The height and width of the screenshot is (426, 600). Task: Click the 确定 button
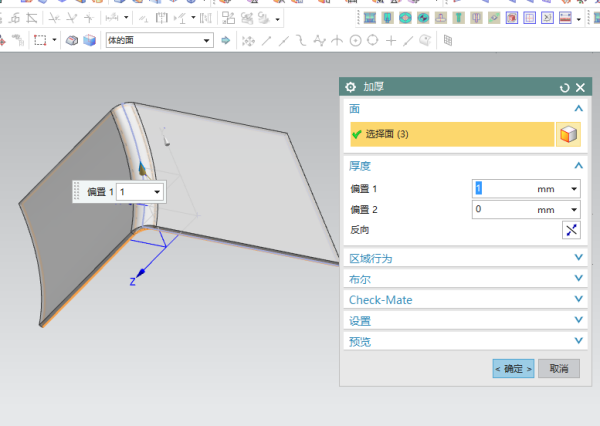pyautogui.click(x=513, y=368)
